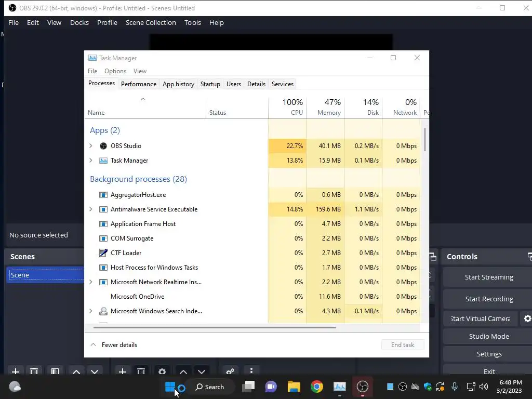532x399 pixels.
Task: Click the add scene plus button
Action: (15, 371)
